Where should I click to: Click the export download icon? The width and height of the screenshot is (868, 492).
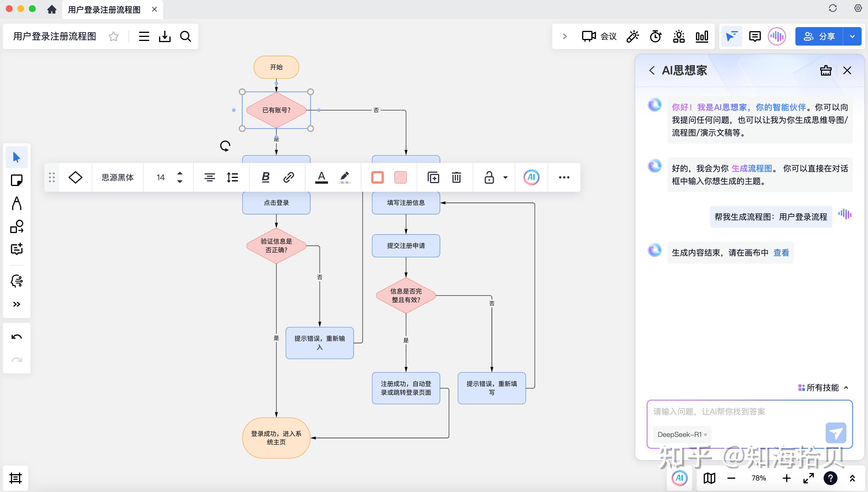pos(165,36)
